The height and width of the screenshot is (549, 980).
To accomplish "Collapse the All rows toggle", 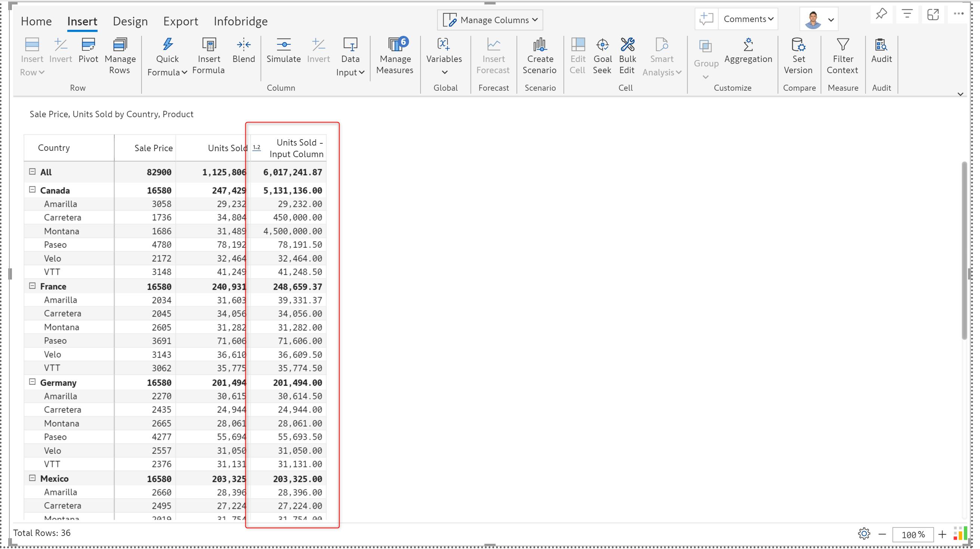I will [32, 172].
